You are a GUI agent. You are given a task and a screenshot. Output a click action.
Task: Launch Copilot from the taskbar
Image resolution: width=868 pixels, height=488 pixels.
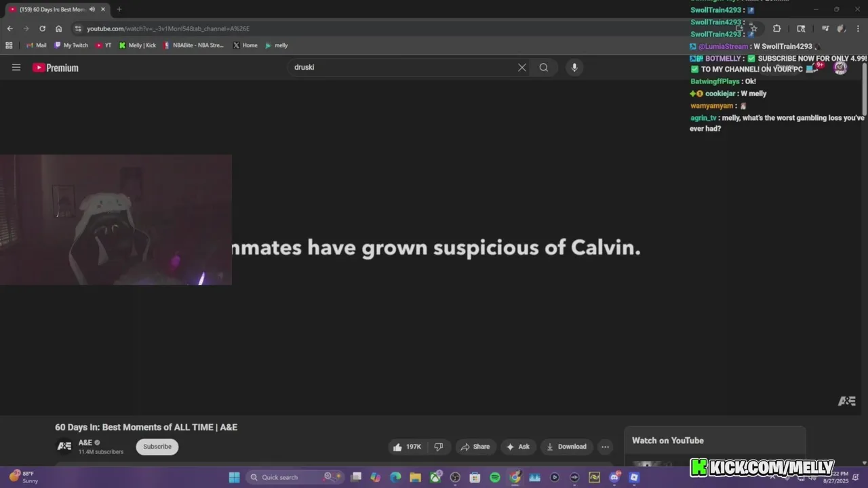pos(376,477)
